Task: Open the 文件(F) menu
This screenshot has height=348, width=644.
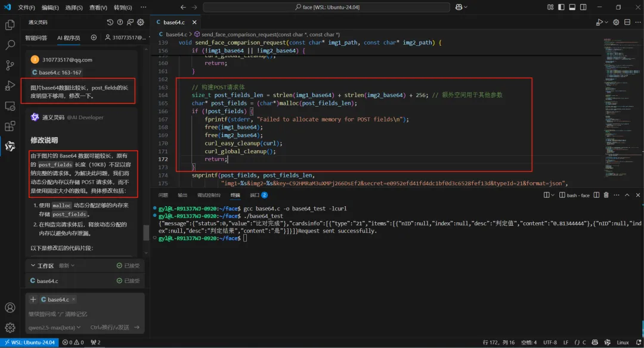Action: (26, 7)
